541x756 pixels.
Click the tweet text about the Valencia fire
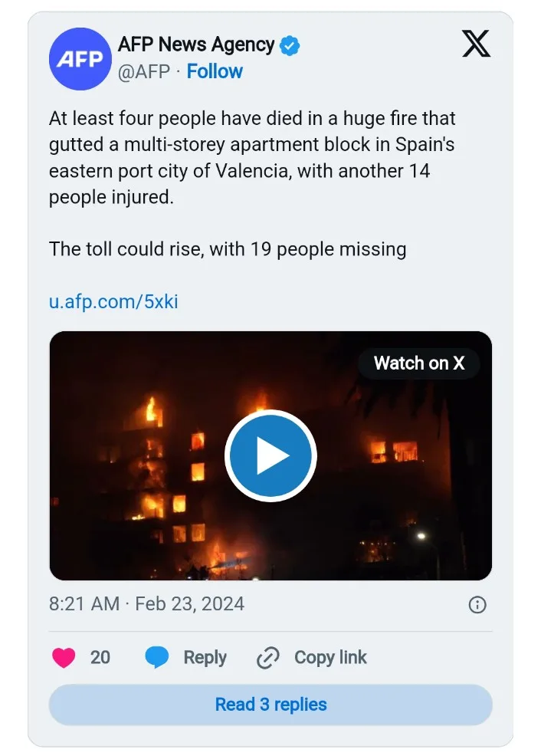[x=253, y=157]
